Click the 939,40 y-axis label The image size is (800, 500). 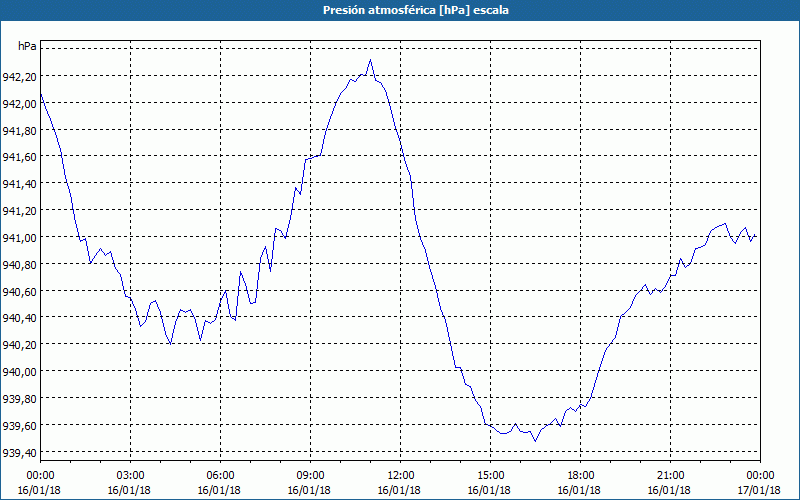19,452
